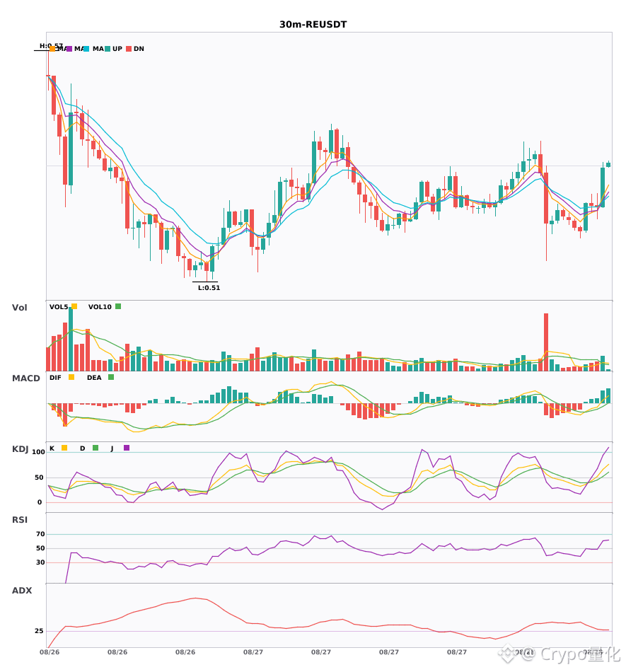The image size is (626, 672).
Task: Click the Vol panel label
Action: 19,308
